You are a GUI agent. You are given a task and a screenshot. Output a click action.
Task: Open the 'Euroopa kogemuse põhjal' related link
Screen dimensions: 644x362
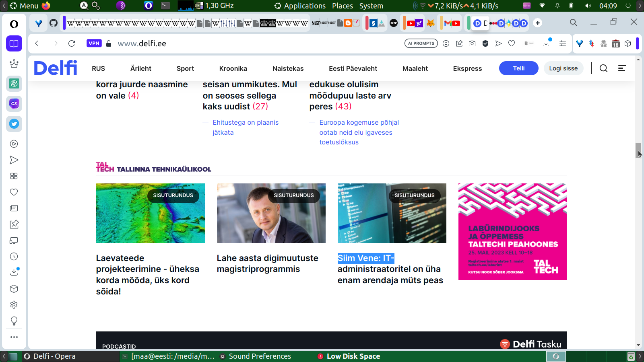pos(359,132)
